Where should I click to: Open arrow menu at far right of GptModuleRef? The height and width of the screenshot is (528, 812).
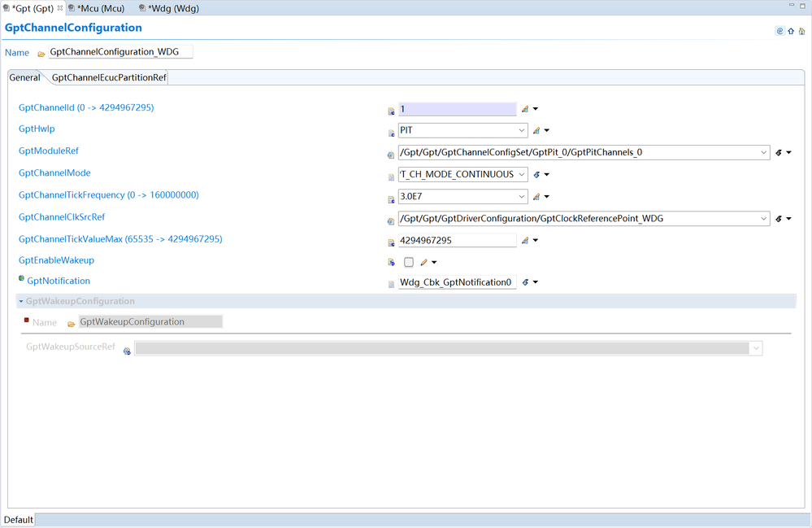click(788, 152)
